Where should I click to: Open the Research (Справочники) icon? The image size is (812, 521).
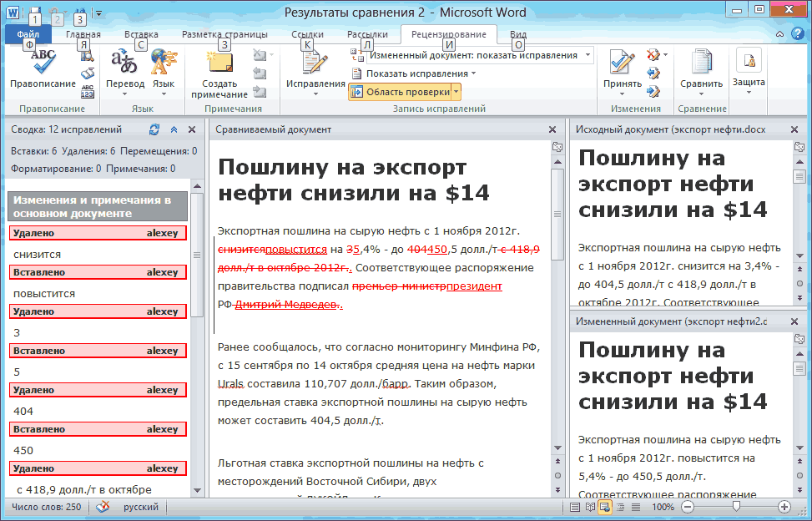click(x=88, y=56)
